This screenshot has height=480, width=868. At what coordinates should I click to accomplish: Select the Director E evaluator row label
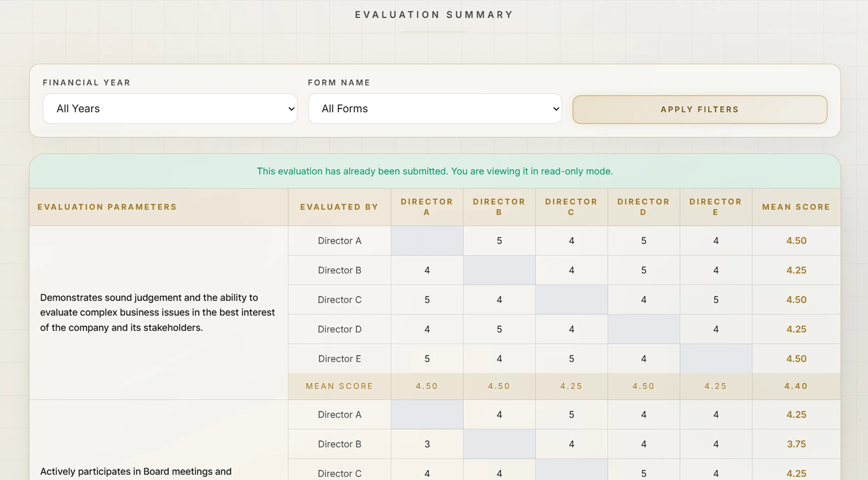click(339, 359)
